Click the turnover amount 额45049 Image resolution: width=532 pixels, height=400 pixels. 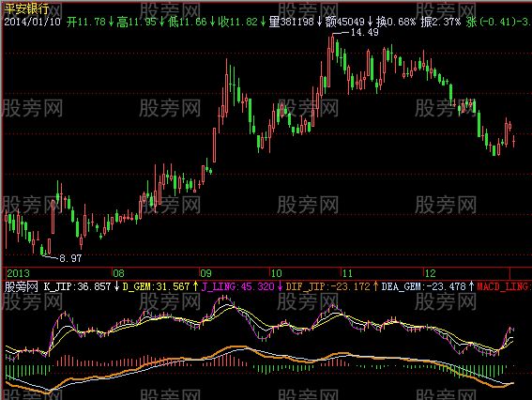tap(344, 23)
